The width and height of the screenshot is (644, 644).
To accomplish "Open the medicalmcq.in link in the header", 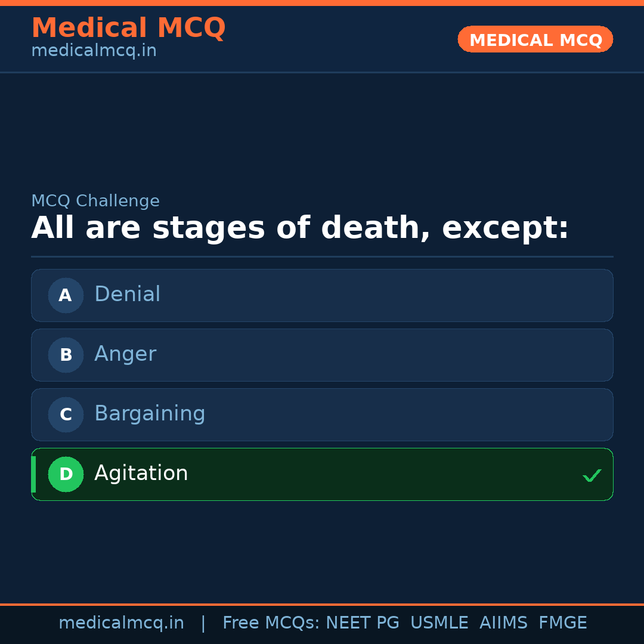I will (x=93, y=51).
